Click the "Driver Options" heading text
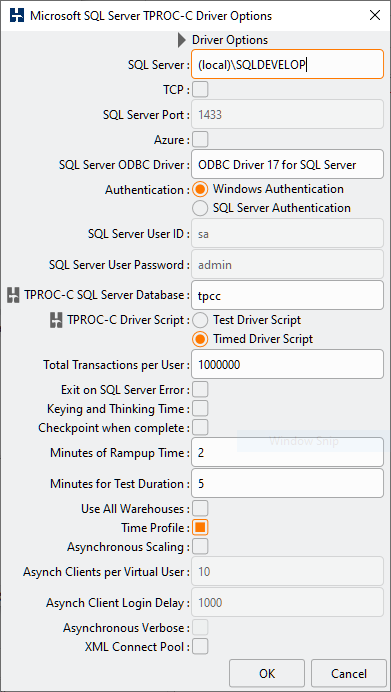This screenshot has width=391, height=692. 230,40
